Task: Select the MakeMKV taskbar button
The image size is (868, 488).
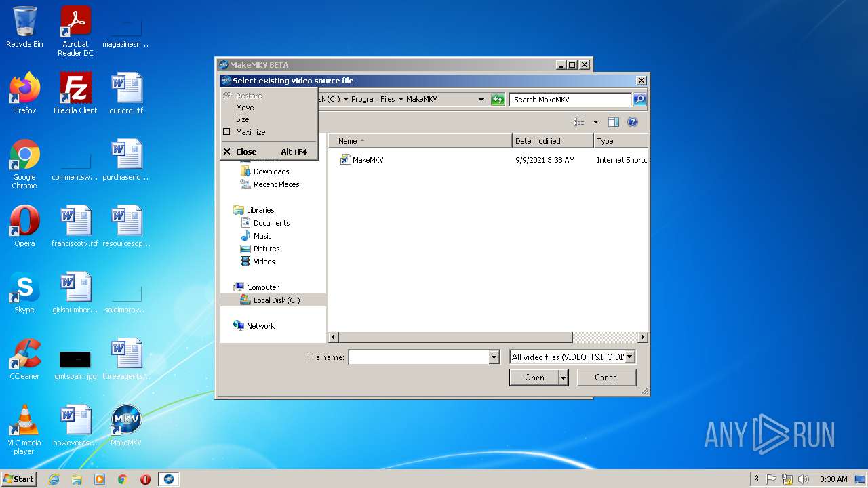Action: click(169, 479)
